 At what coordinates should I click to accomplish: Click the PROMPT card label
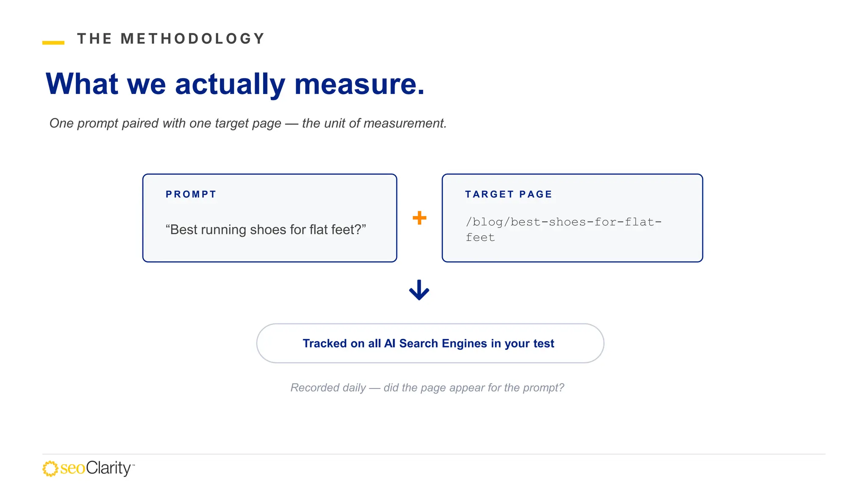[191, 194]
